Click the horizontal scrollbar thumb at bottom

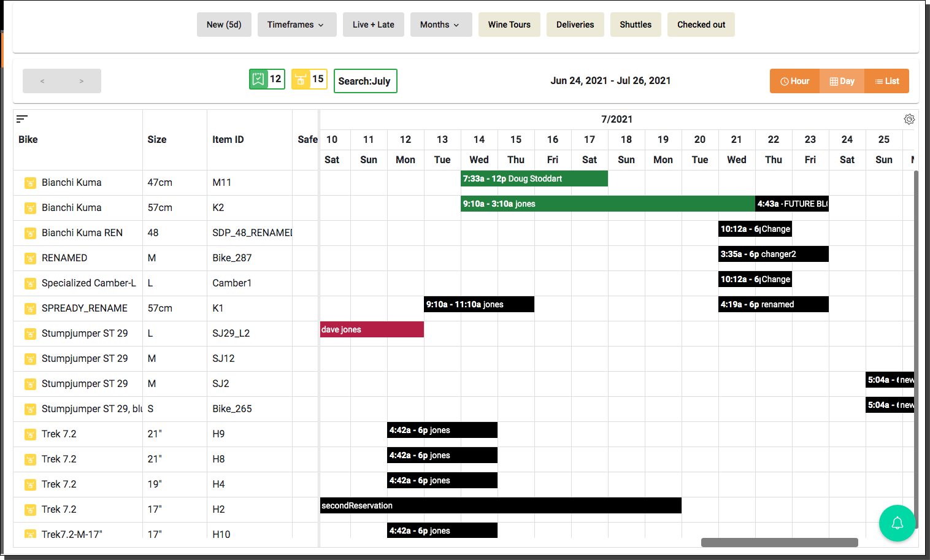point(779,542)
